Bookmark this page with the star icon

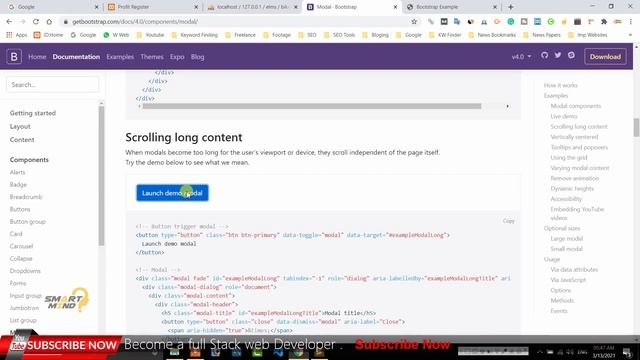coord(414,22)
